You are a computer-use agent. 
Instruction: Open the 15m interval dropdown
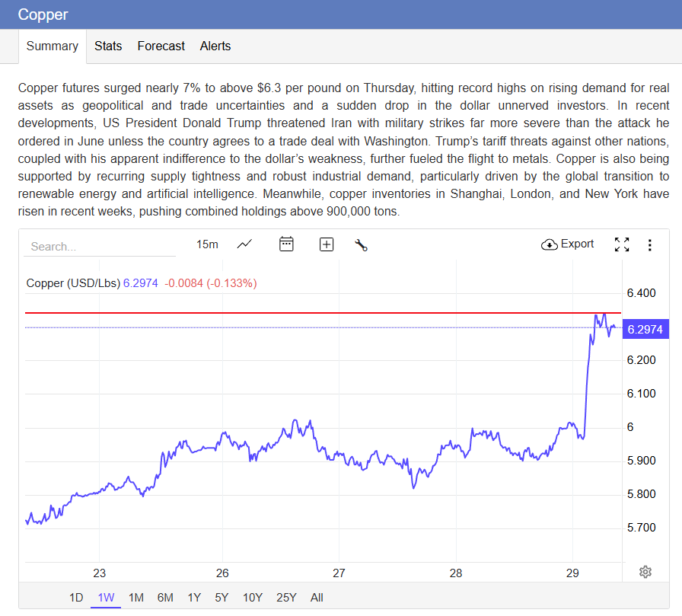[x=207, y=244]
